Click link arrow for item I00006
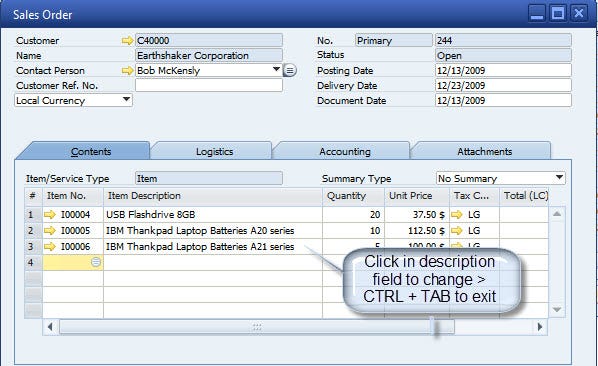 [50, 247]
